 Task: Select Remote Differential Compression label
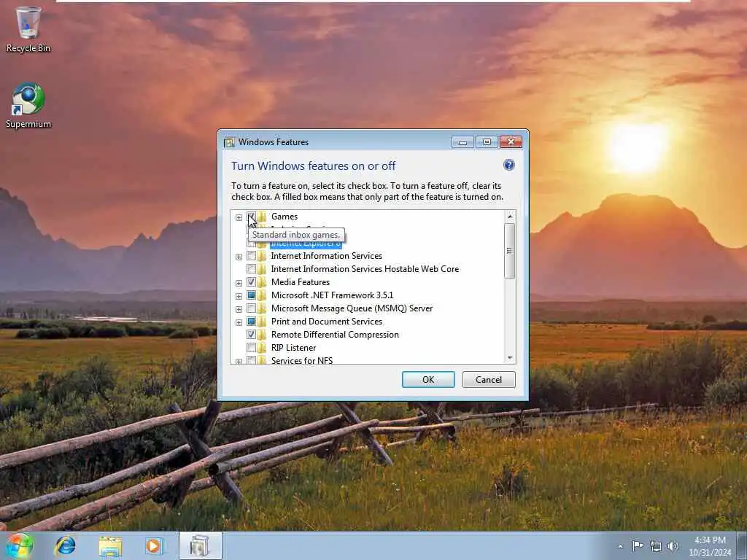[x=335, y=334]
